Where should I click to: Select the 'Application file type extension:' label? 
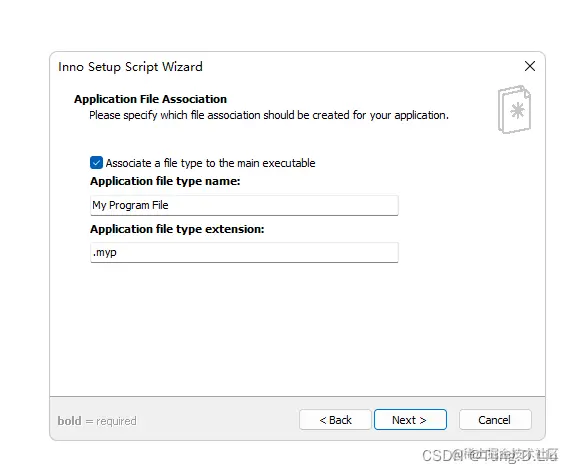(x=177, y=229)
